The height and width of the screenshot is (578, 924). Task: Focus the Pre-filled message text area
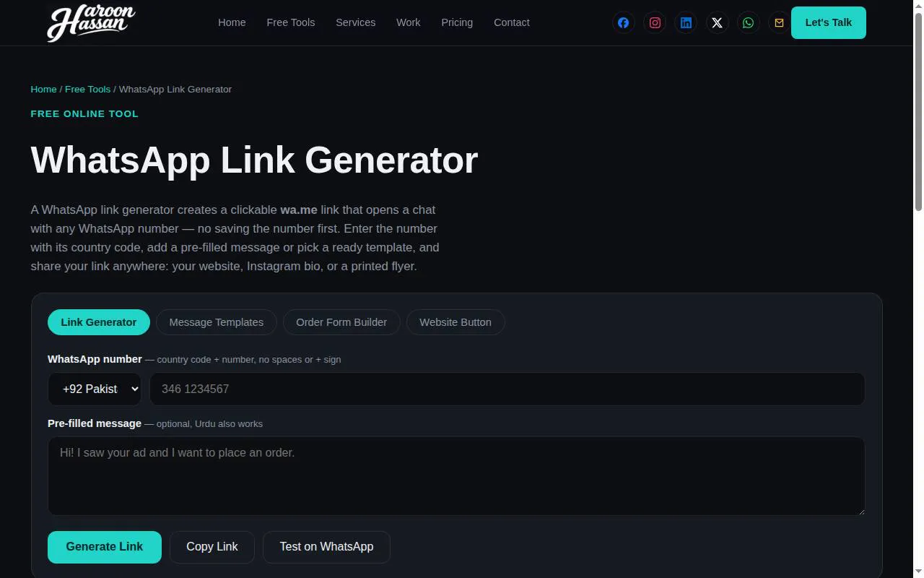pos(456,476)
